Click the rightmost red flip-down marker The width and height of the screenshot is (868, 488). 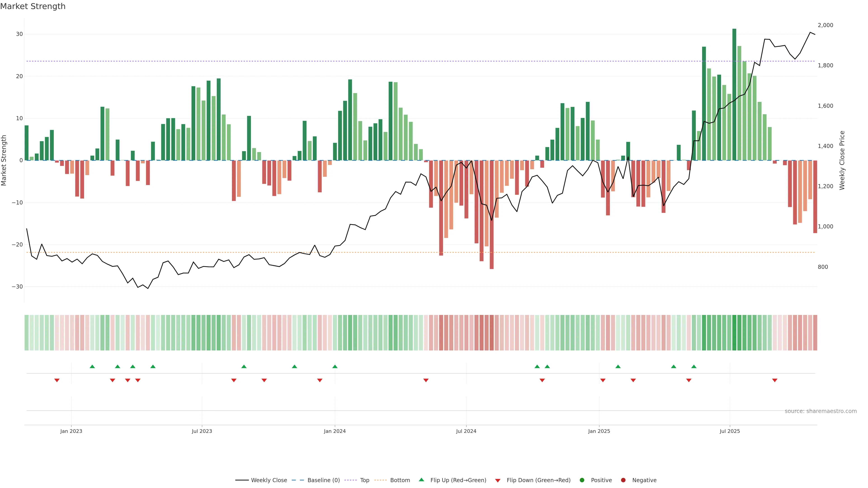click(775, 380)
